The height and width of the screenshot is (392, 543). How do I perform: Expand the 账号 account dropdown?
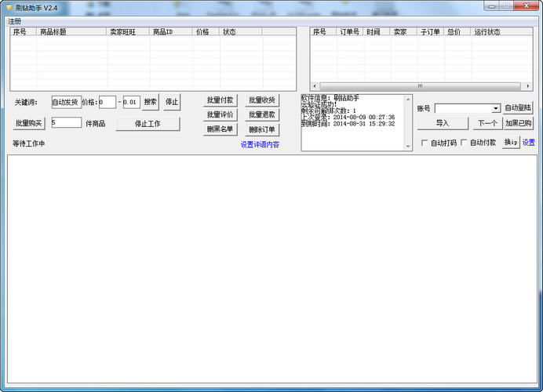click(x=496, y=108)
